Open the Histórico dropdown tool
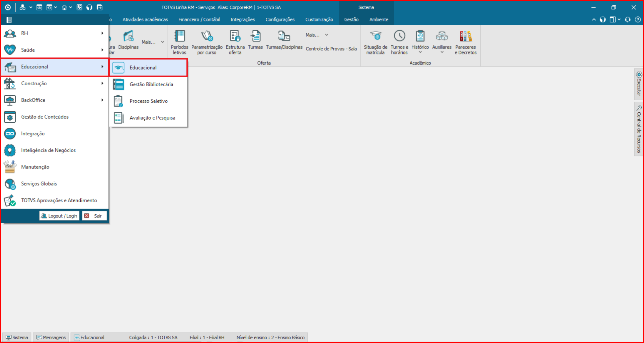This screenshot has height=343, width=644. pos(420,42)
